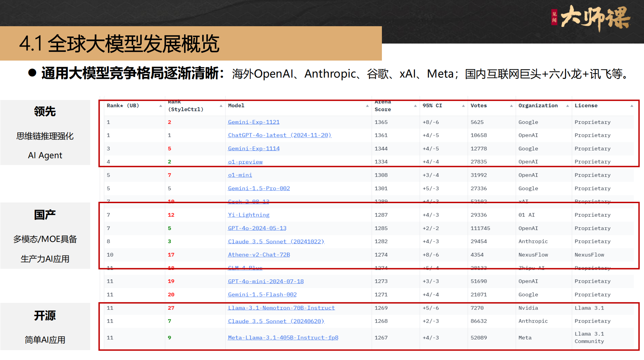Open the Claude 3.5 Sonnet (20240620) link
644x360 pixels.
coord(276,321)
